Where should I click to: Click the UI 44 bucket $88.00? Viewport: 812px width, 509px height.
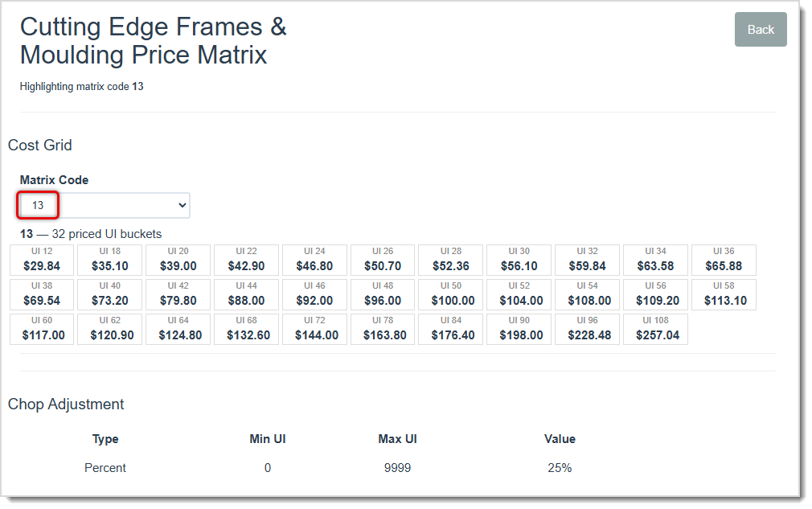click(247, 294)
